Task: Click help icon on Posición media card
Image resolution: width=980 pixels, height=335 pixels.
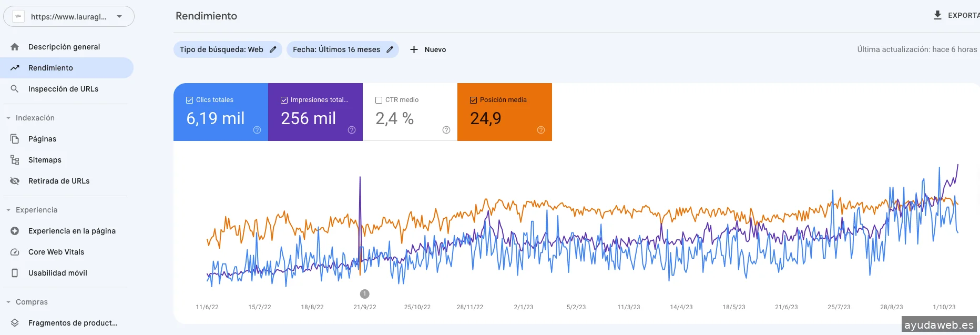Action: [541, 130]
